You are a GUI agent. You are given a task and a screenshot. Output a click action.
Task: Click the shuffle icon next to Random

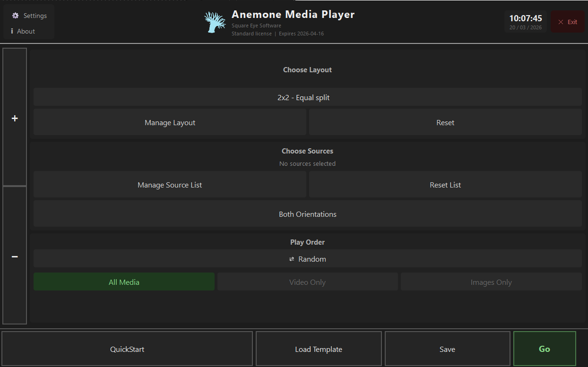(292, 259)
